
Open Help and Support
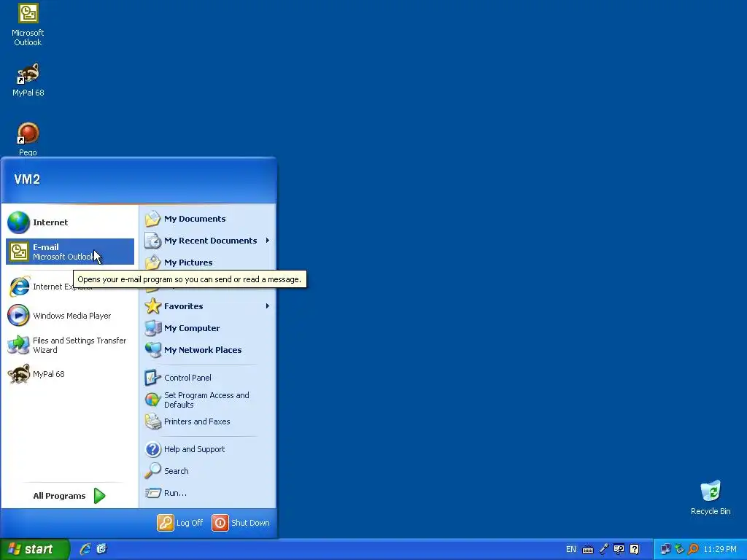point(208,449)
